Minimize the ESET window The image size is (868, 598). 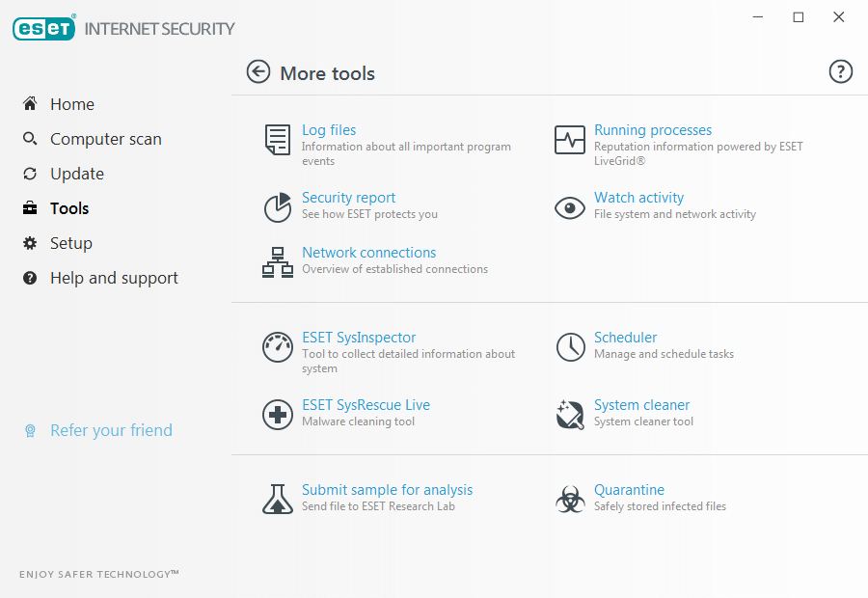[x=758, y=17]
